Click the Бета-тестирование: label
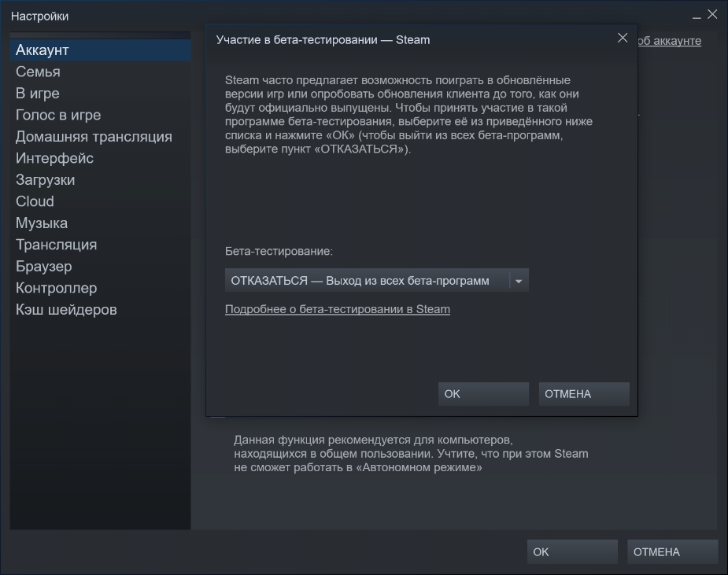The height and width of the screenshot is (575, 728). pyautogui.click(x=279, y=251)
